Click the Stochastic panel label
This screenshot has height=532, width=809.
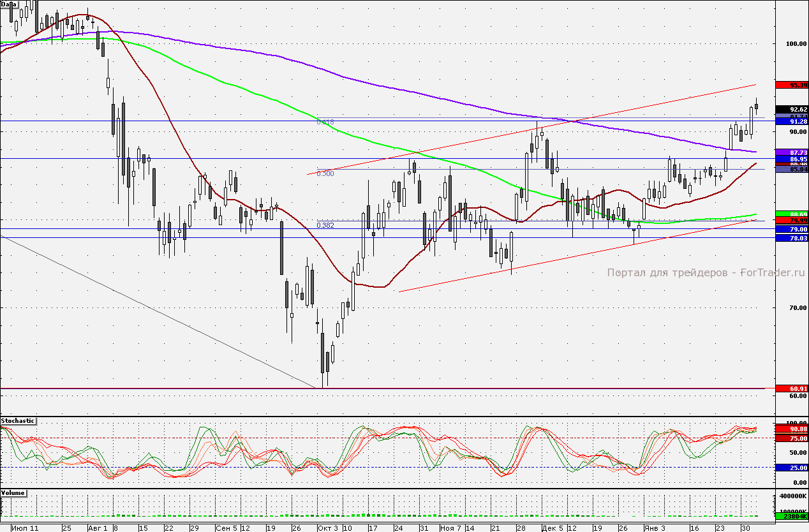18,422
